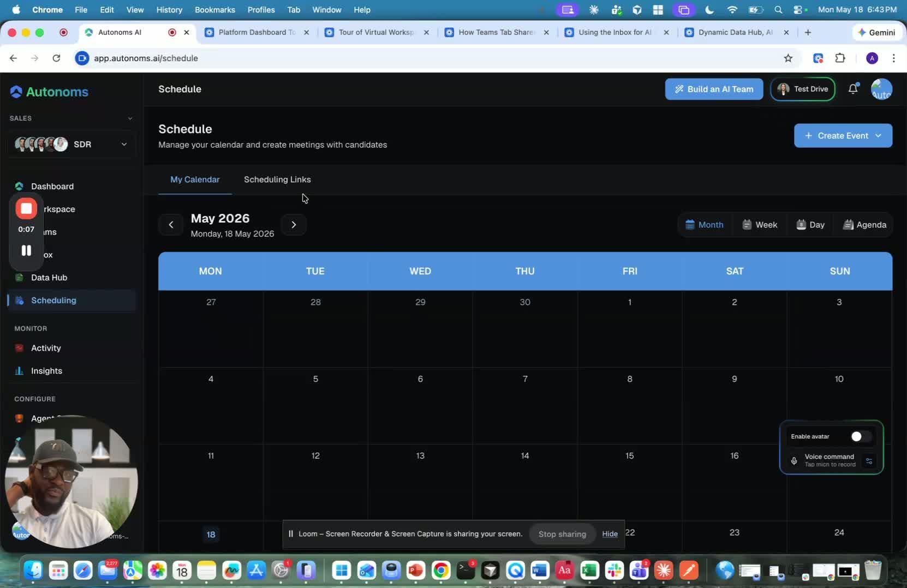Viewport: 907px width, 588px height.
Task: Click Build an AI Team button
Action: pos(714,89)
